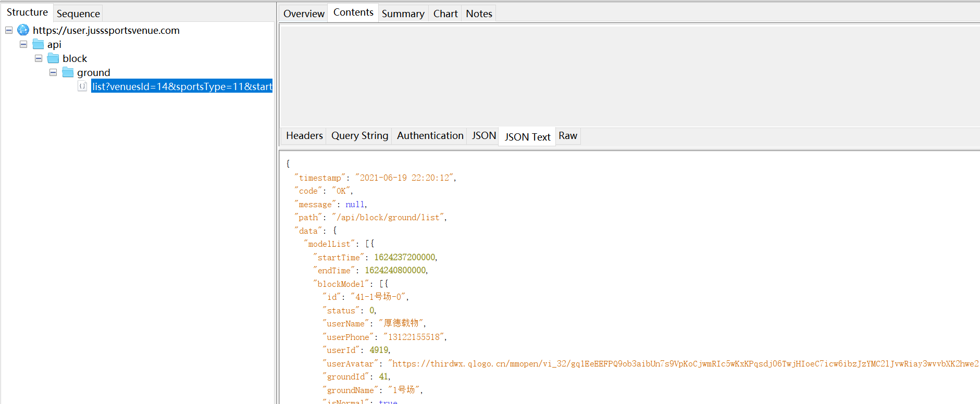Collapse the api folder node

pyautogui.click(x=23, y=44)
